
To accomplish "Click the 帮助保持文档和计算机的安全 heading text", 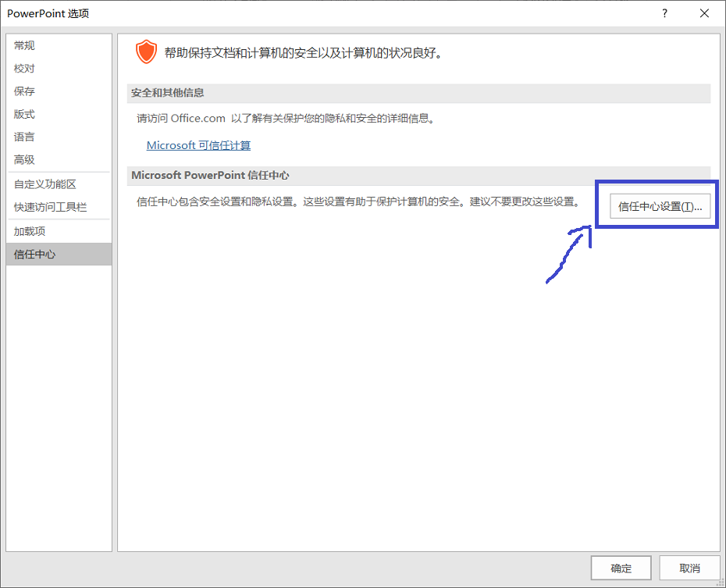I will pos(304,53).
